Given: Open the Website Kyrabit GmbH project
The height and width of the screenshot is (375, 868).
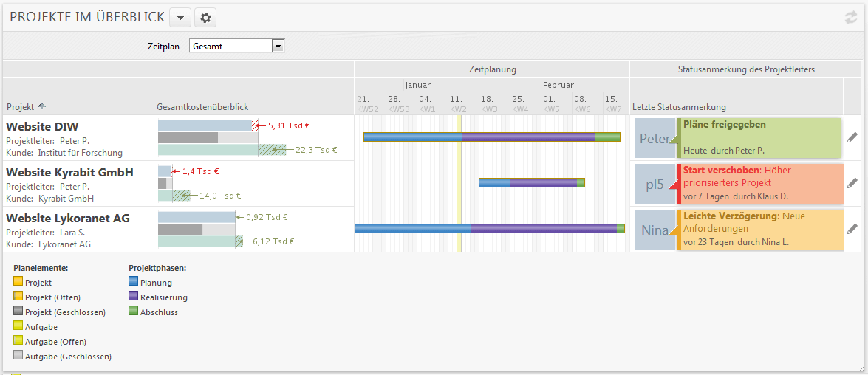Looking at the screenshot, I should [69, 172].
